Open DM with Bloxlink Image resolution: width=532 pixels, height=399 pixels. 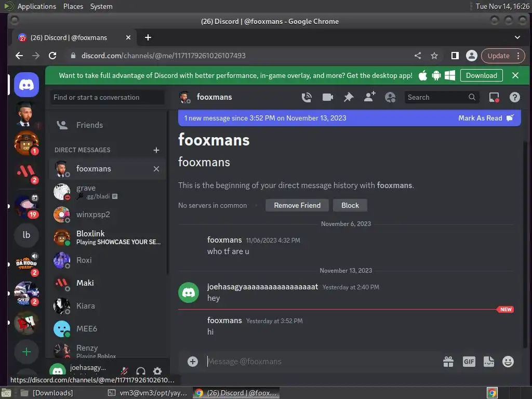[x=108, y=237]
